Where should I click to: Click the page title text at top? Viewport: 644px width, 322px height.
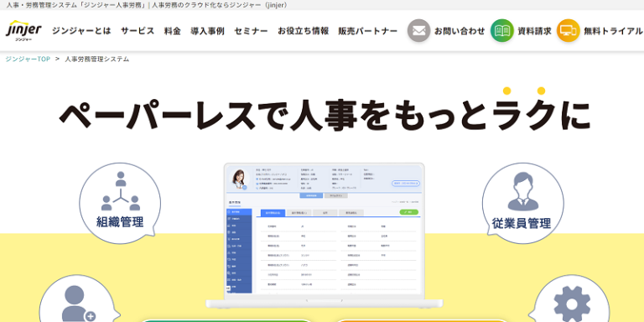coord(147,5)
